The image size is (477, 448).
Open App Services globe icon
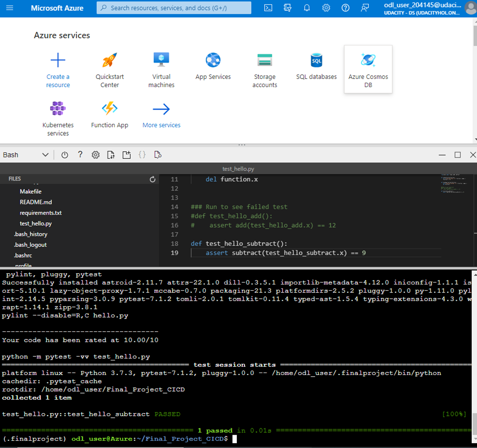213,60
